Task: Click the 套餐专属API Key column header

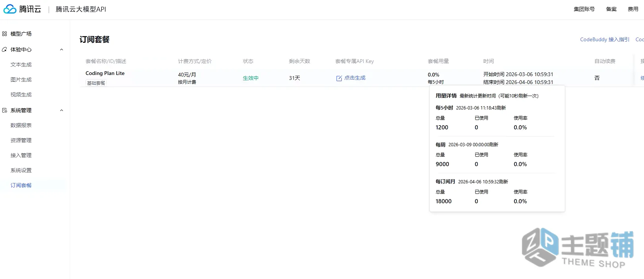Action: coord(355,61)
